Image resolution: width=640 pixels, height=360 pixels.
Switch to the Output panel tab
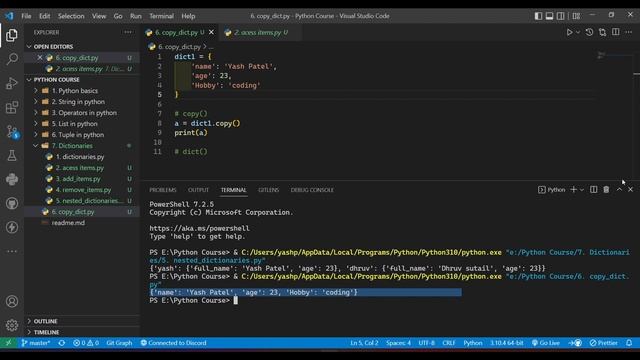tap(198, 190)
